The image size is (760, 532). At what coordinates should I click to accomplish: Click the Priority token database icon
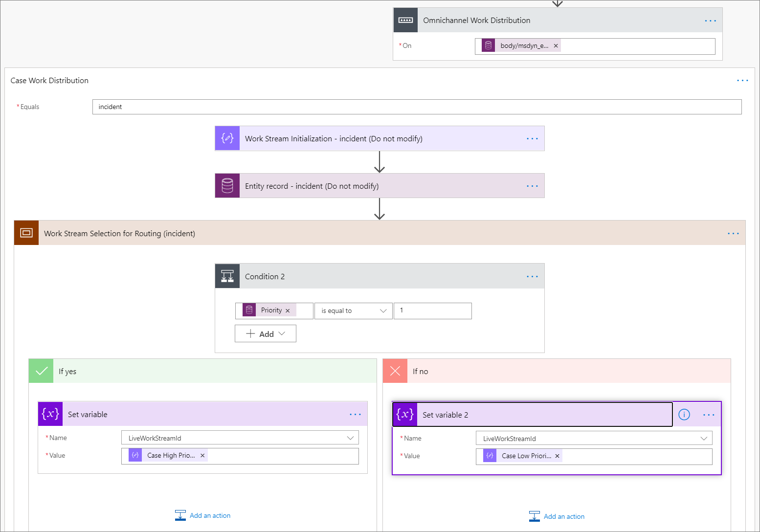click(x=249, y=310)
